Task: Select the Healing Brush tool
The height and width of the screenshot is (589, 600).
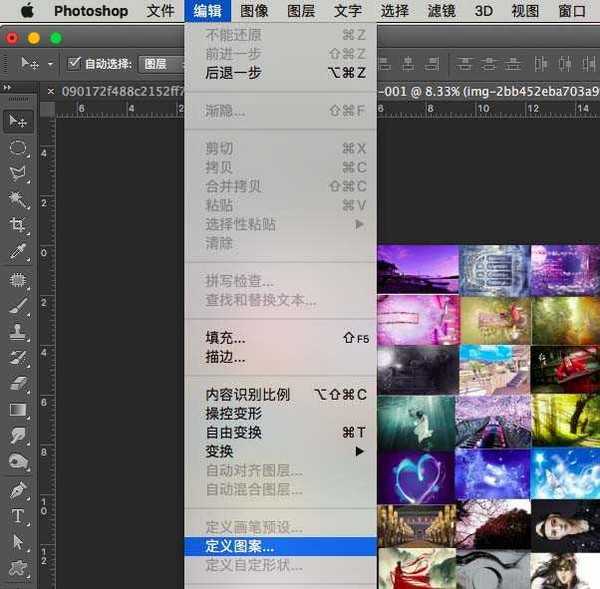Action: point(18,280)
